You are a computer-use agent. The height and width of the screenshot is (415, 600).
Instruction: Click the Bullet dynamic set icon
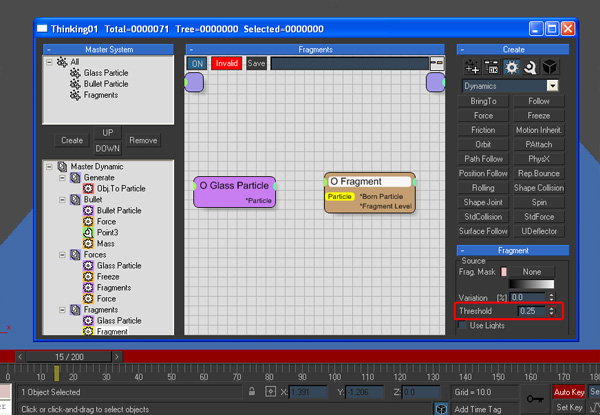tap(75, 200)
